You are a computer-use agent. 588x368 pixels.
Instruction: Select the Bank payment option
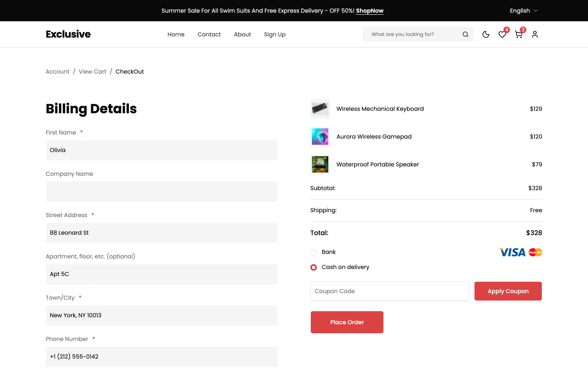314,252
